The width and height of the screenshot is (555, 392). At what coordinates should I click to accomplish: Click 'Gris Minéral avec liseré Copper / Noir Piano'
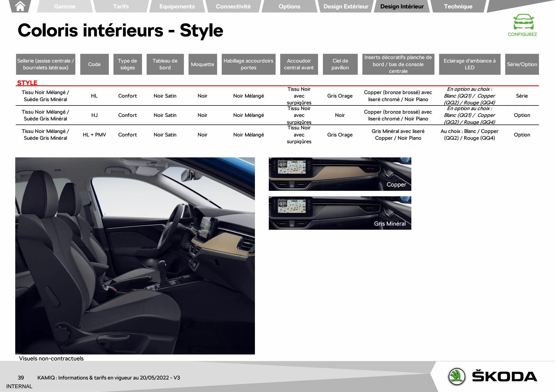pyautogui.click(x=398, y=135)
